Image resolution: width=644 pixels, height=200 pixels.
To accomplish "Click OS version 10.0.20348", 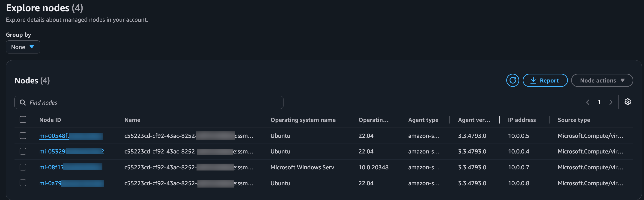I will pos(373,167).
